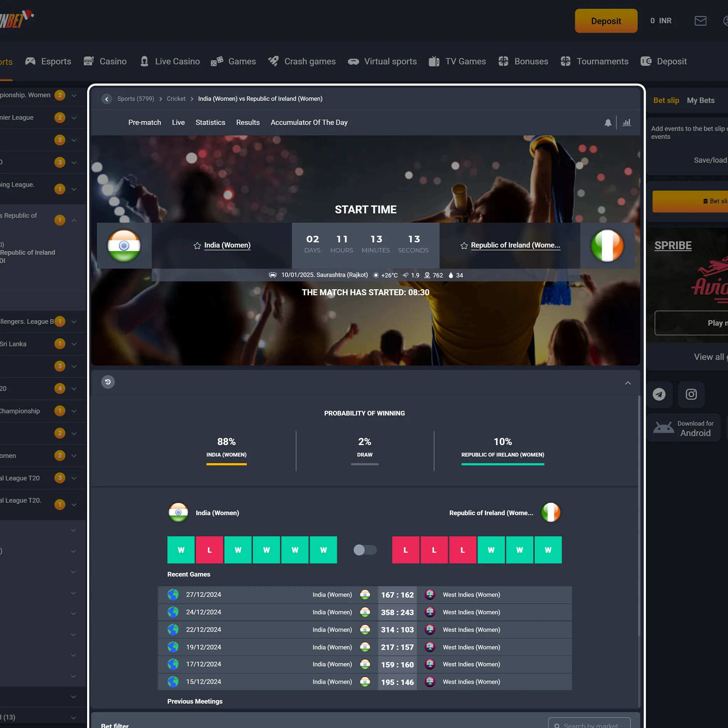
Task: Click the India flag team logo in header
Action: coord(124,246)
